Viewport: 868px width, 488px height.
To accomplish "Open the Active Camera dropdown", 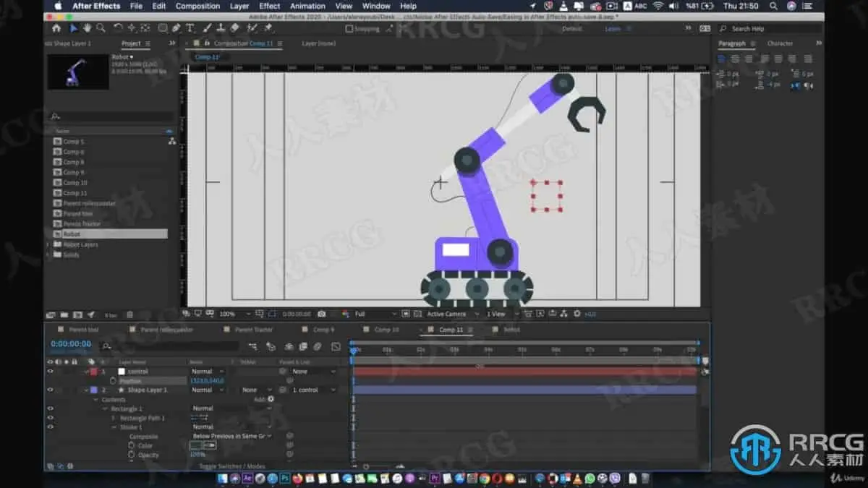I will point(453,314).
